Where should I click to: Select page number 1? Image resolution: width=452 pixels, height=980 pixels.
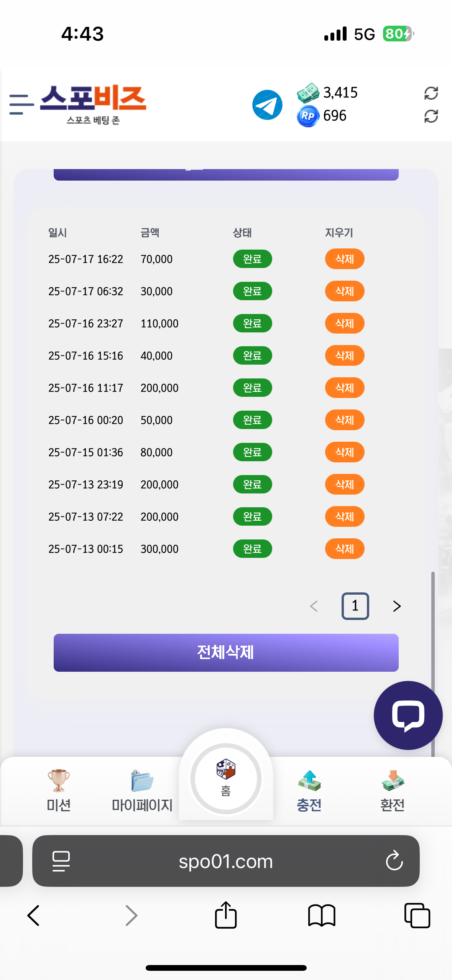(x=355, y=606)
